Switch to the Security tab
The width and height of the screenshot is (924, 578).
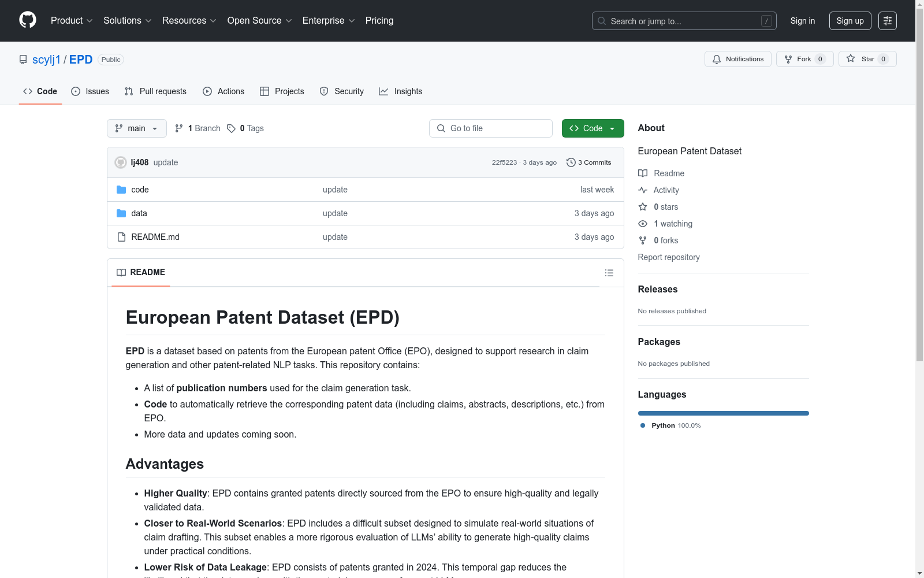[342, 91]
